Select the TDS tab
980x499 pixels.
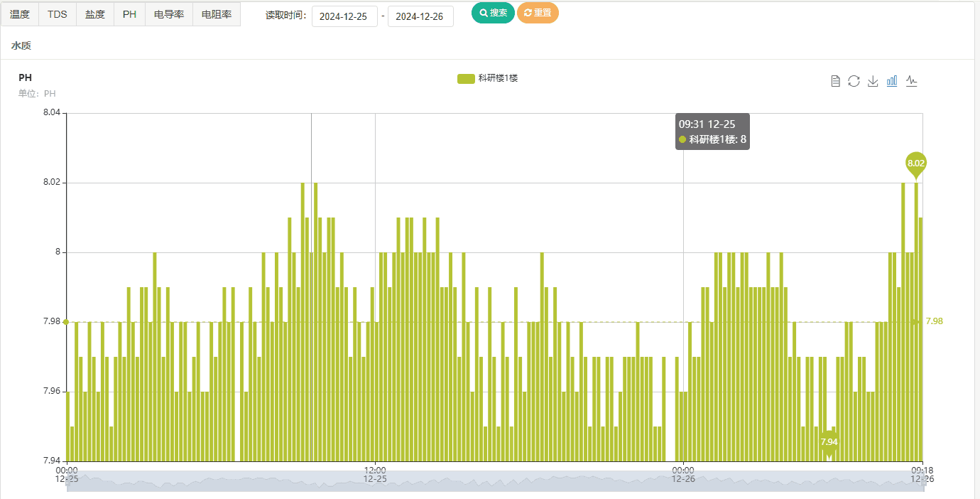[58, 14]
